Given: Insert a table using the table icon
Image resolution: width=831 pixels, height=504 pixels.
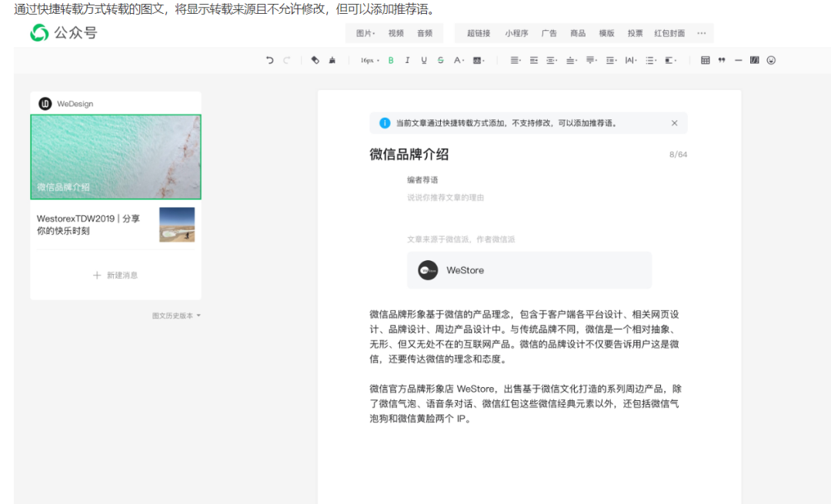Looking at the screenshot, I should click(x=705, y=60).
